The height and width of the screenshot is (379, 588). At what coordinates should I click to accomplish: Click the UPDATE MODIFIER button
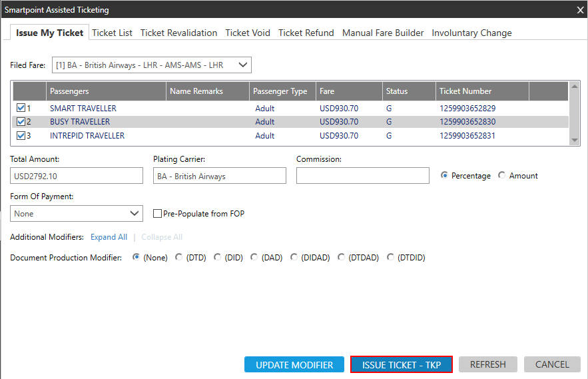point(294,364)
